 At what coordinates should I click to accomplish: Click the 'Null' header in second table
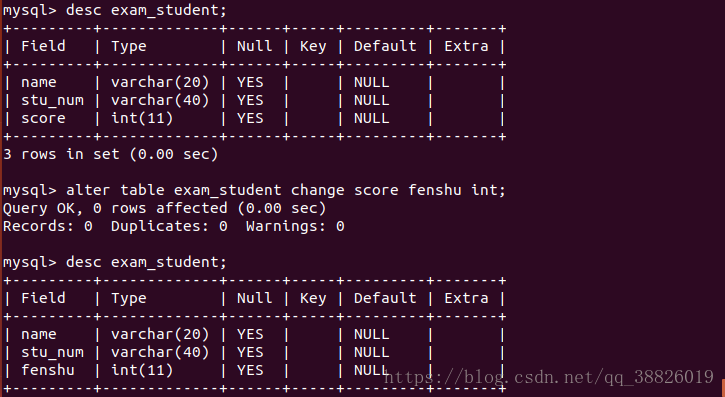(x=254, y=298)
